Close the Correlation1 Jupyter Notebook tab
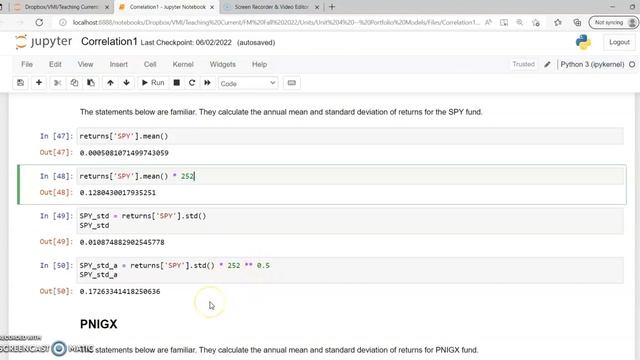 (212, 7)
